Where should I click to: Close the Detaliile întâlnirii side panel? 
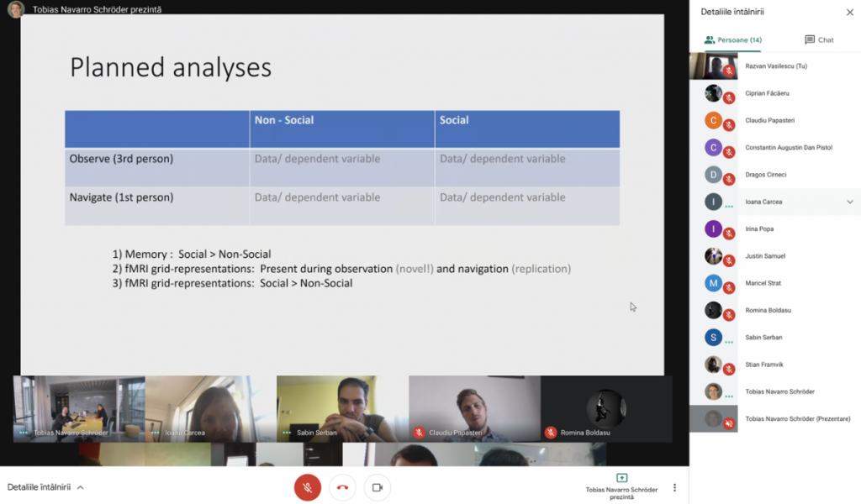[x=849, y=12]
